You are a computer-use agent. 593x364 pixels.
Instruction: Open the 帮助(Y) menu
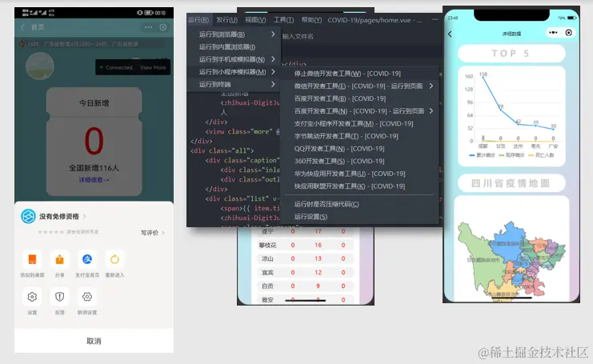[x=311, y=20]
